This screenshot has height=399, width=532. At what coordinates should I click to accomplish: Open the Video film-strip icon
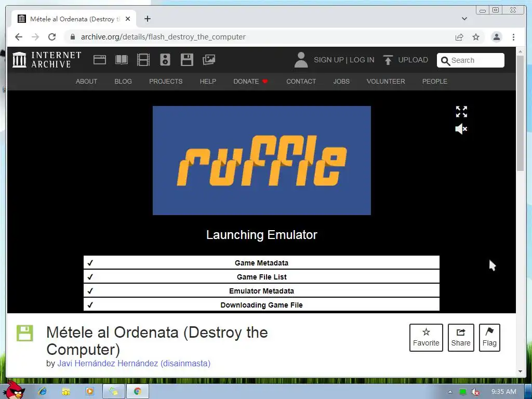[x=143, y=60]
